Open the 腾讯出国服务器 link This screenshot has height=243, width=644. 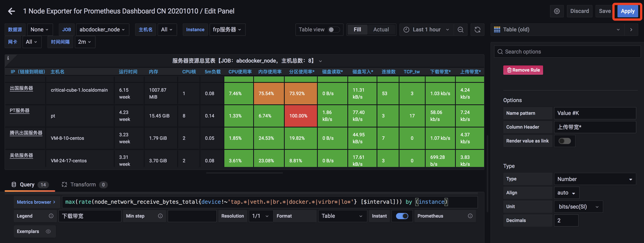pos(26,133)
